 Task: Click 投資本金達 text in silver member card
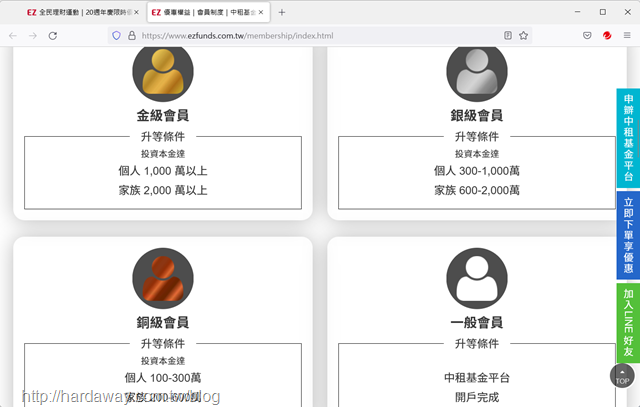point(477,154)
